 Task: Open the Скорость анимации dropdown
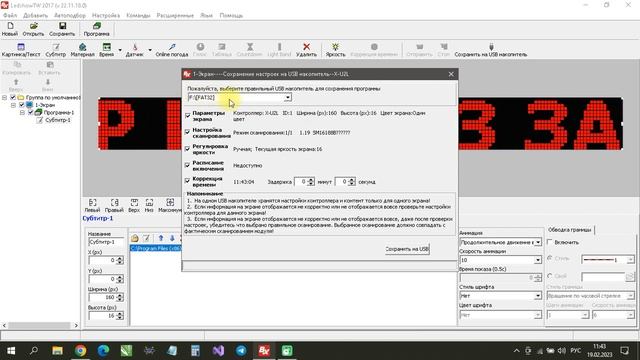538,260
